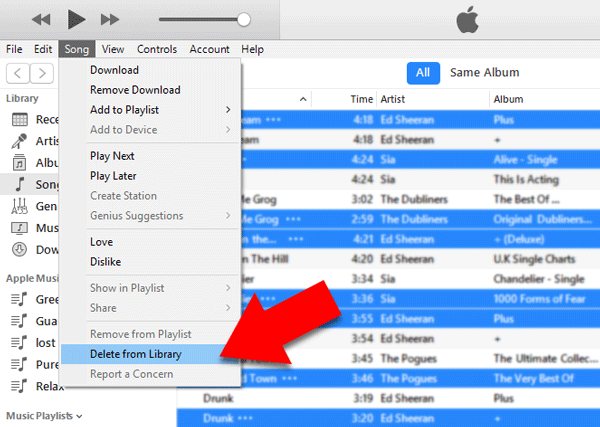
Task: Open the Help menu
Action: click(252, 49)
